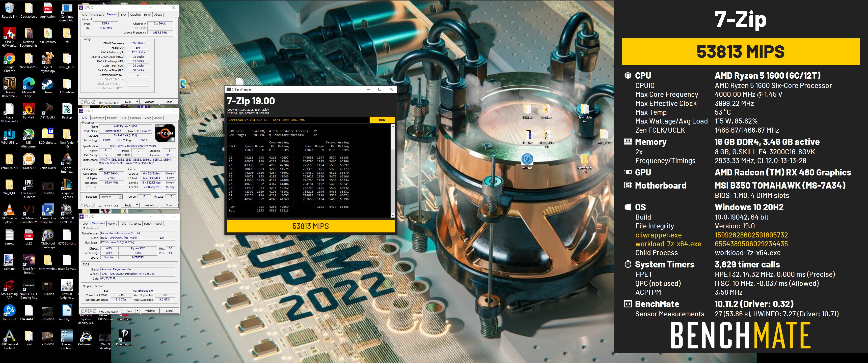868x363 pixels.
Task: Click Close button in bottom CPU-Z window
Action: 169,311
